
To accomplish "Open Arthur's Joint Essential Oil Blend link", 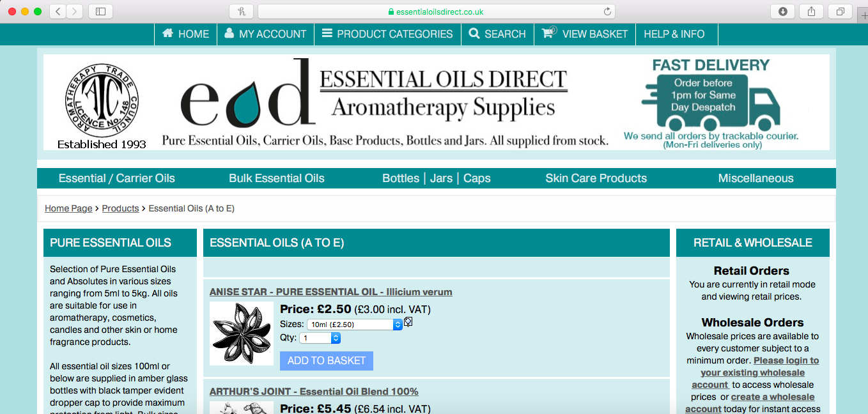I will pyautogui.click(x=314, y=391).
